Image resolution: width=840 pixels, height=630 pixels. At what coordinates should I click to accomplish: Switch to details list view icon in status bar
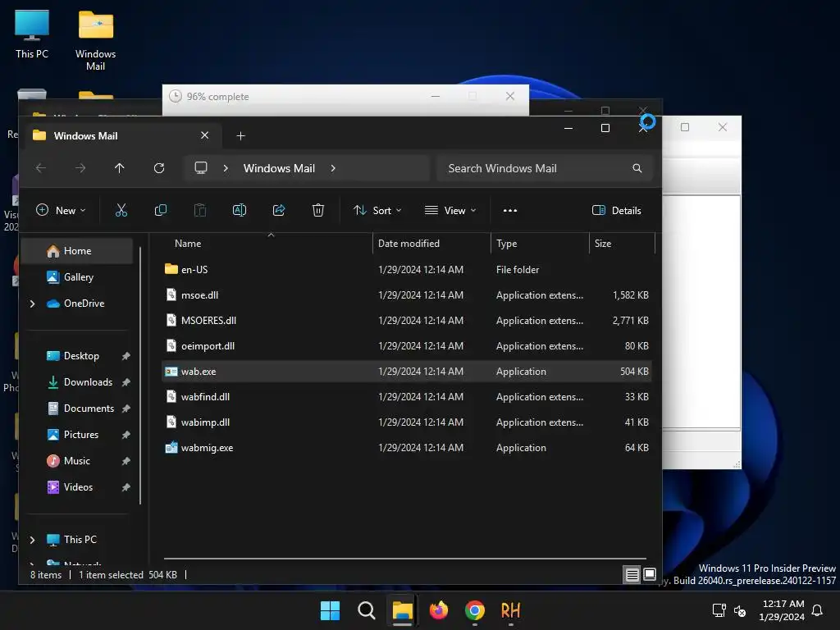[632, 575]
